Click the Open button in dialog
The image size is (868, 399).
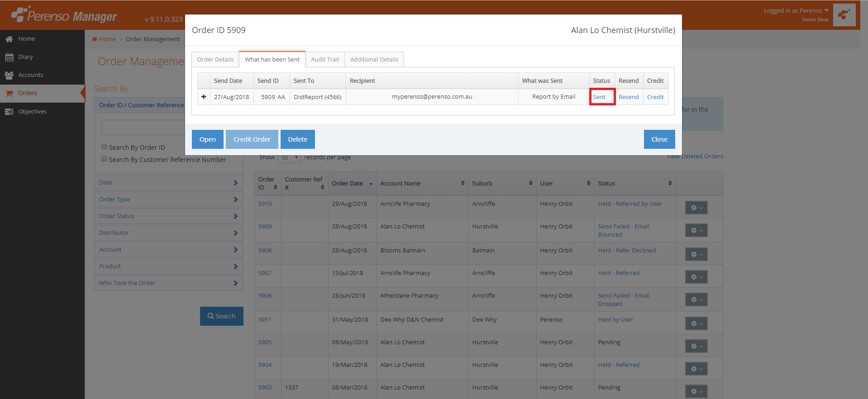click(x=207, y=139)
